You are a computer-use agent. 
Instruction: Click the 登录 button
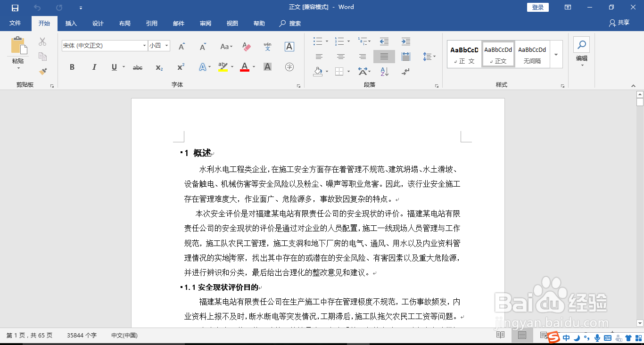click(x=537, y=7)
